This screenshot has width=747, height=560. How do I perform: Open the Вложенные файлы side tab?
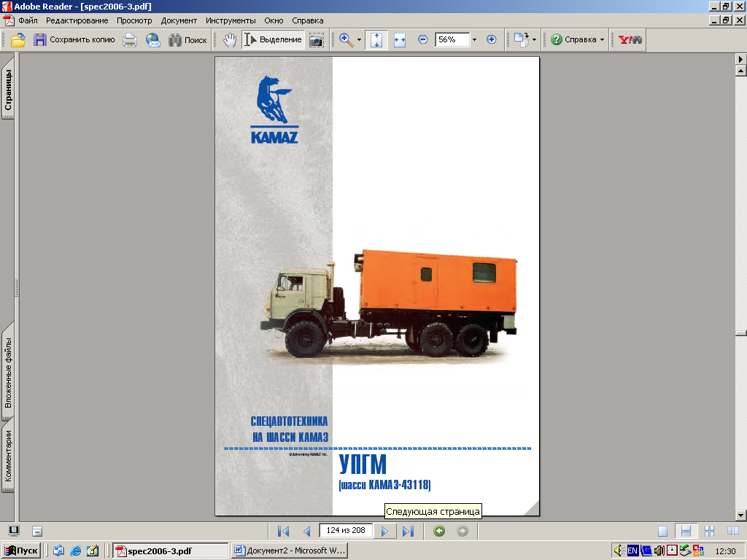click(x=8, y=373)
